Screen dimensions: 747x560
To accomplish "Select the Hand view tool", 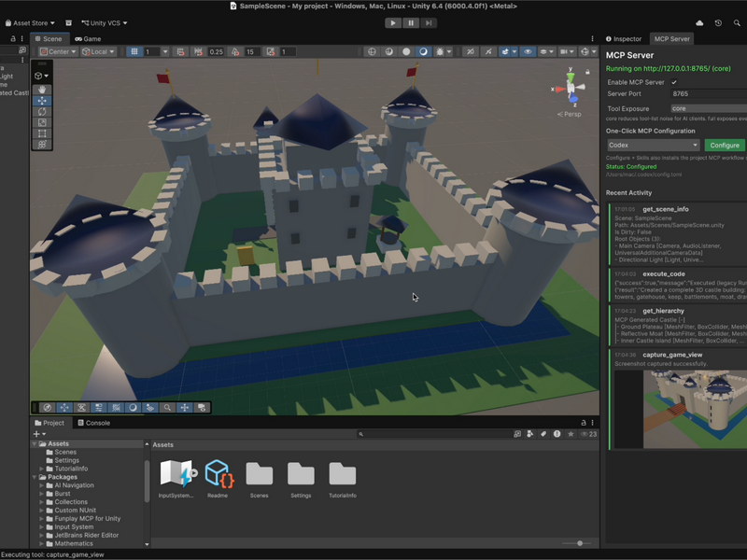I will (42, 90).
